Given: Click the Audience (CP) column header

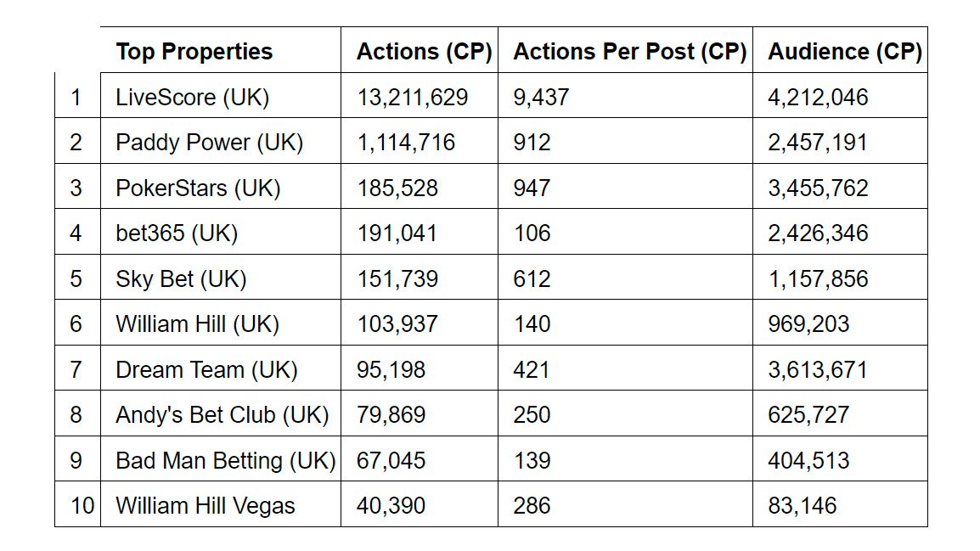Looking at the screenshot, I should [x=844, y=52].
